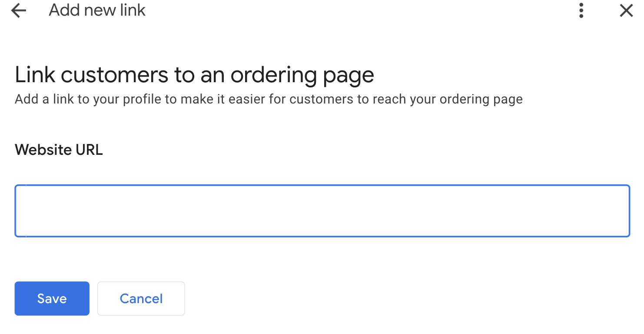Click the 'Add new link' header title
This screenshot has height=334, width=644.
97,10
